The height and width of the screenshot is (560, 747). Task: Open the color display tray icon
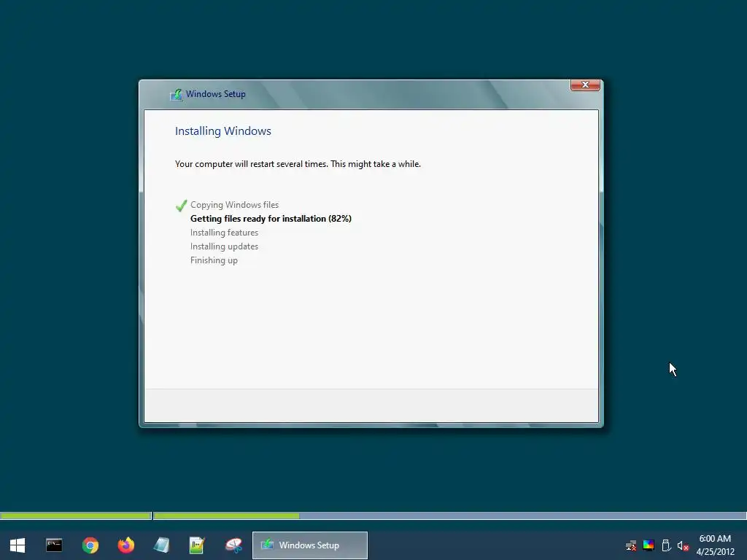pyautogui.click(x=649, y=545)
